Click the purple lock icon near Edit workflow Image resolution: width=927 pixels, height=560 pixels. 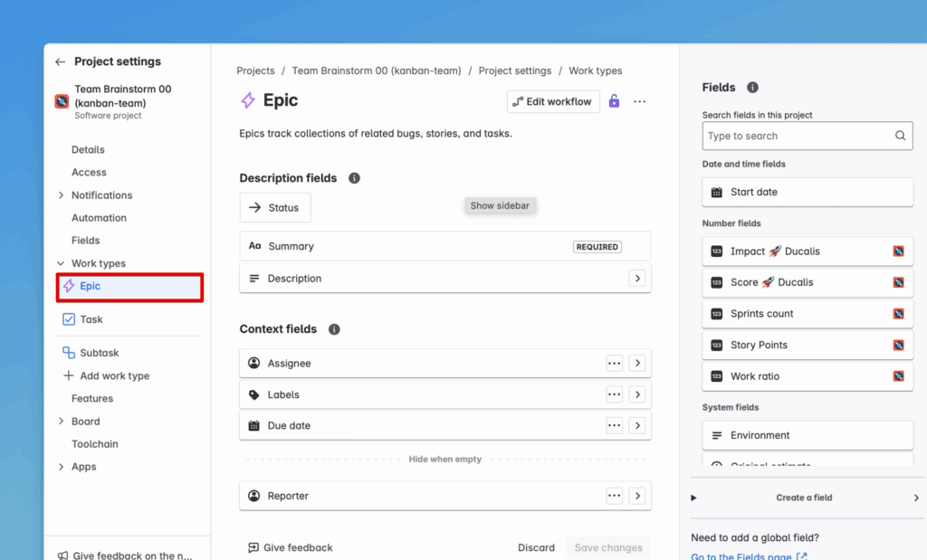[614, 101]
